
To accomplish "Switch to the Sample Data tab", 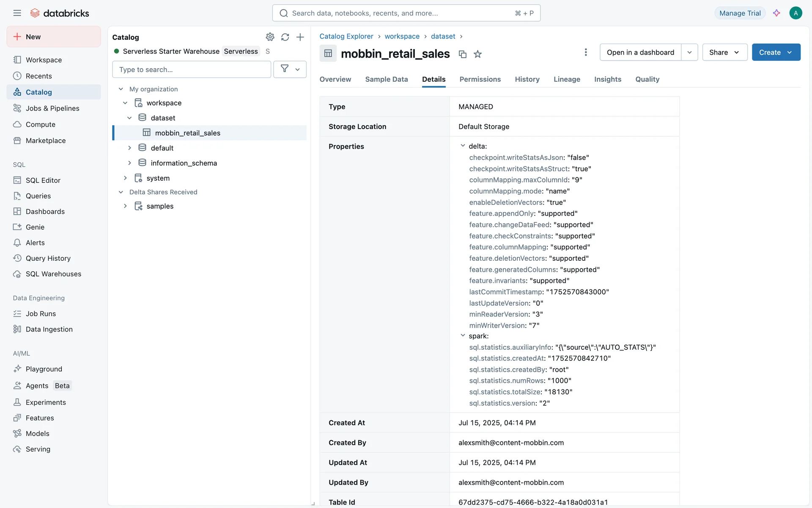I will point(386,79).
